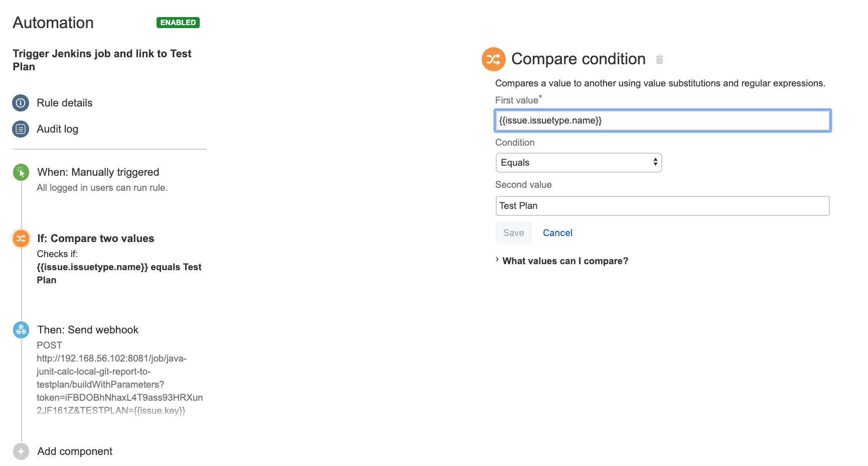
Task: Click the chevron beside 'What values can I compare?'
Action: point(497,260)
